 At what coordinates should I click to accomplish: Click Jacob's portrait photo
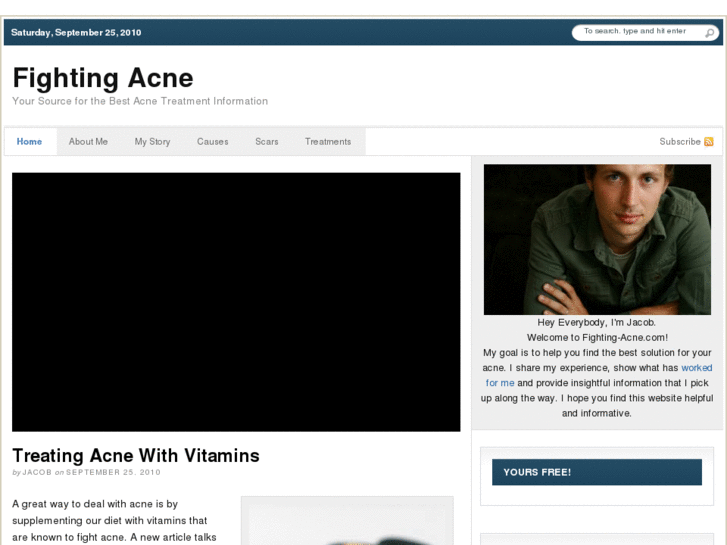point(597,239)
